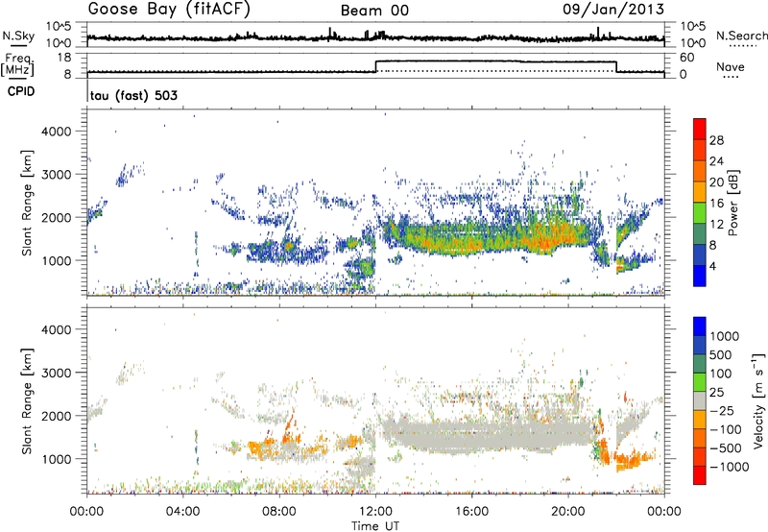Click the '04:00' time axis label
768x532 pixels.
coord(182,512)
